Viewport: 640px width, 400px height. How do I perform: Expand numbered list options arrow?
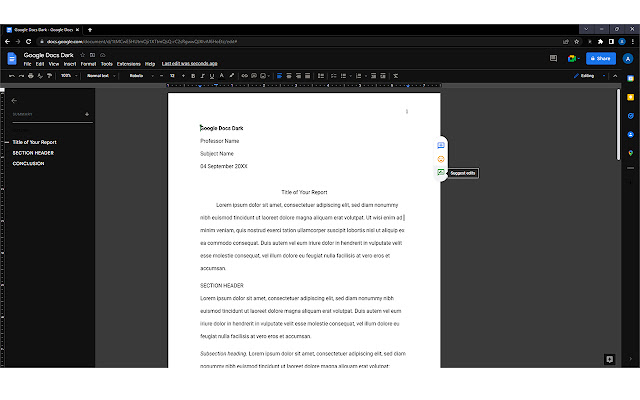click(365, 76)
